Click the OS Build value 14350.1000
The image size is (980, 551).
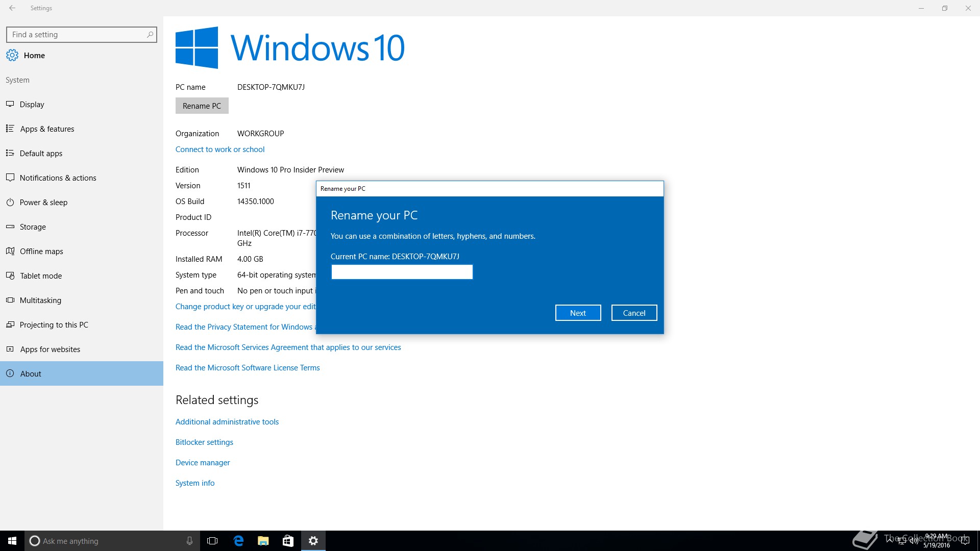tap(256, 202)
